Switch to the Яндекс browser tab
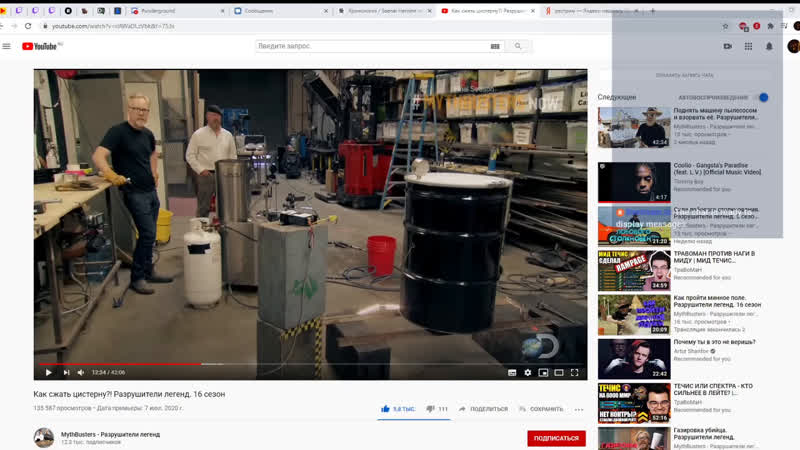Screen dimensions: 800x450 (x=580, y=11)
